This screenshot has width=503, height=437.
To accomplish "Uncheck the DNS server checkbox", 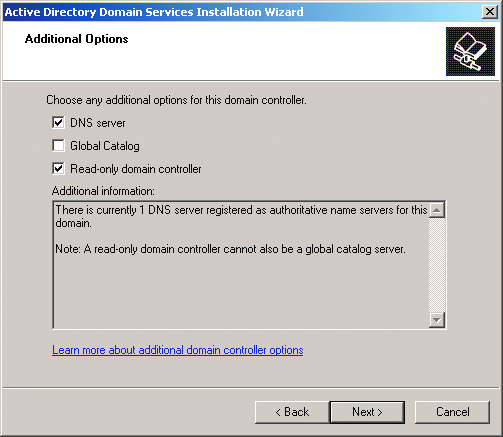I will (x=58, y=123).
